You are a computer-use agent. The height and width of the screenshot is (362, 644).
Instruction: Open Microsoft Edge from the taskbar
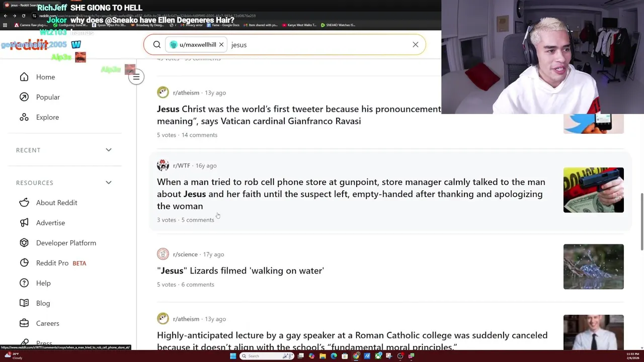[334, 356]
